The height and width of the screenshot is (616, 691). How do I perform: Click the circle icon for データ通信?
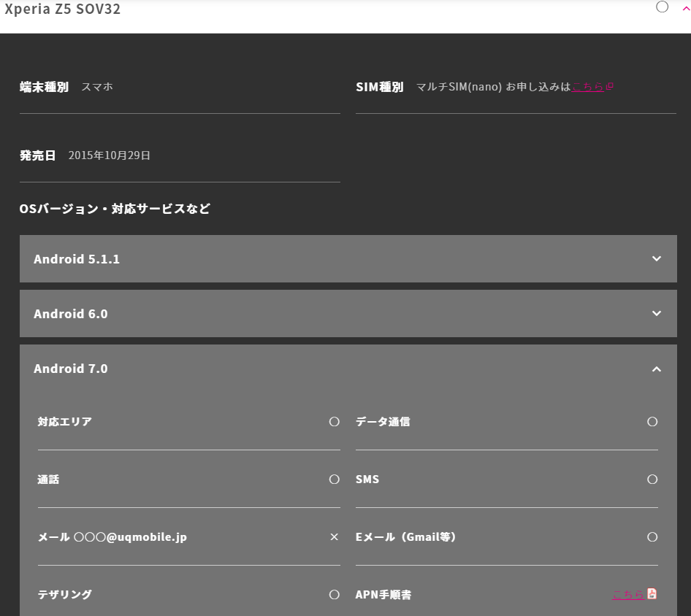(652, 422)
